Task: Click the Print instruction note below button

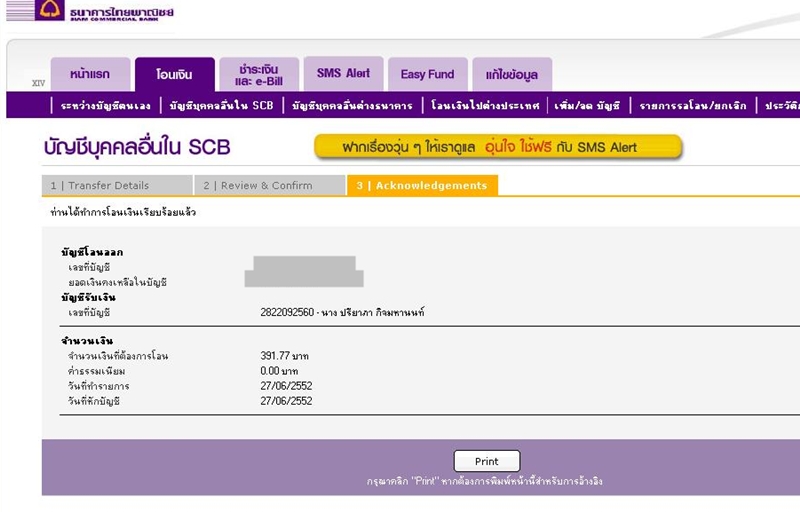Action: (485, 481)
